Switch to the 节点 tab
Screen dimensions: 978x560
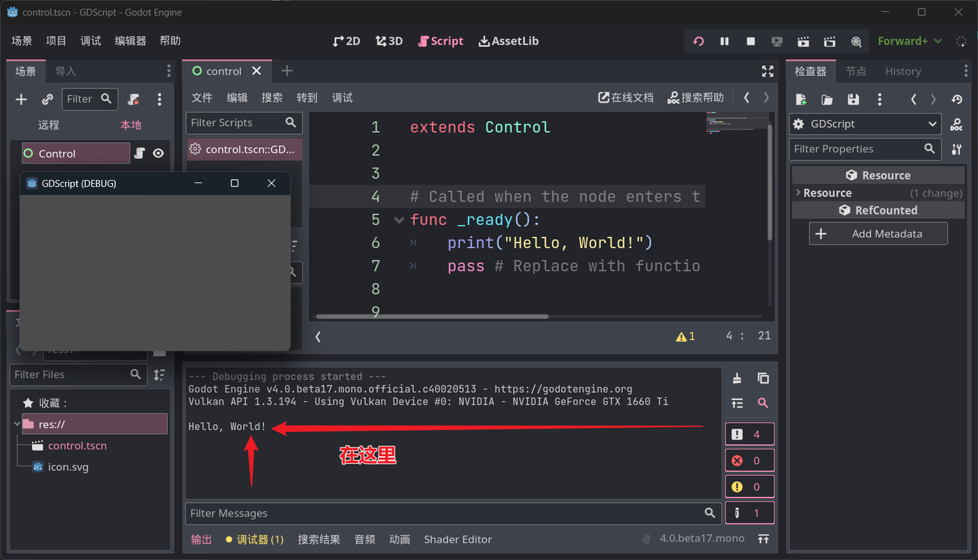[x=856, y=71]
